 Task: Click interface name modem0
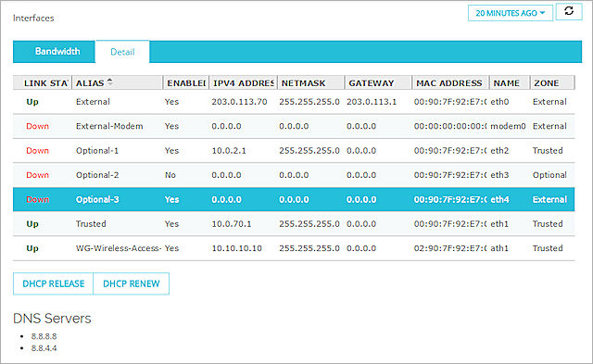pos(508,126)
